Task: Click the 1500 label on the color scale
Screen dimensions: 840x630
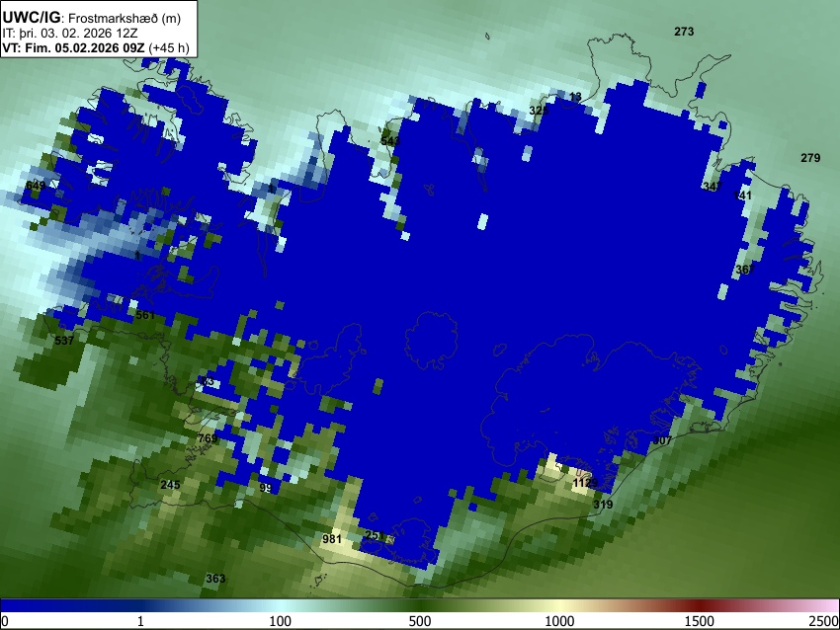Action: click(x=699, y=621)
